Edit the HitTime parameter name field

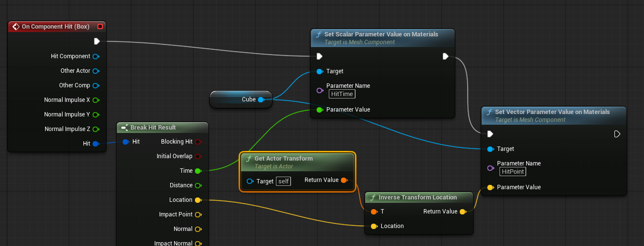(x=342, y=94)
